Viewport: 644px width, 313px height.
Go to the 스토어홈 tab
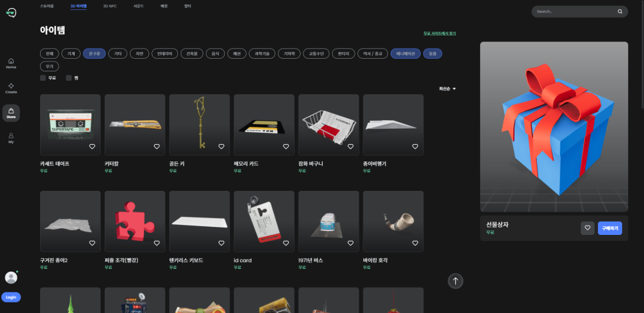click(x=47, y=6)
